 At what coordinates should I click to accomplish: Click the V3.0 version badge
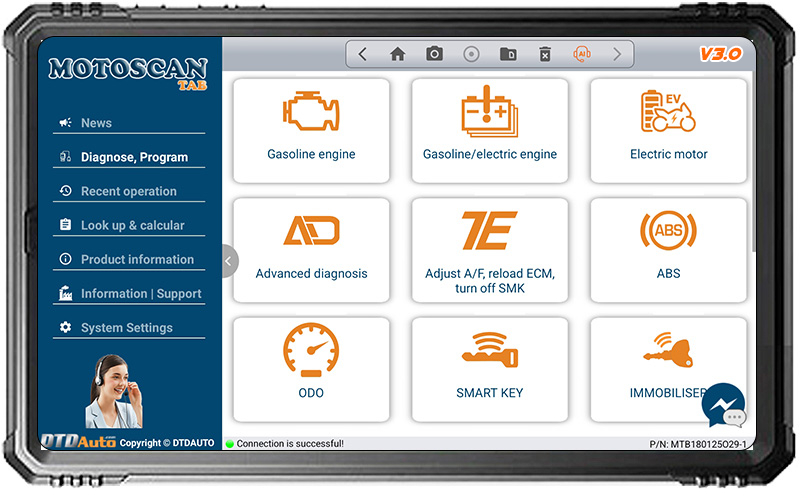pos(720,54)
